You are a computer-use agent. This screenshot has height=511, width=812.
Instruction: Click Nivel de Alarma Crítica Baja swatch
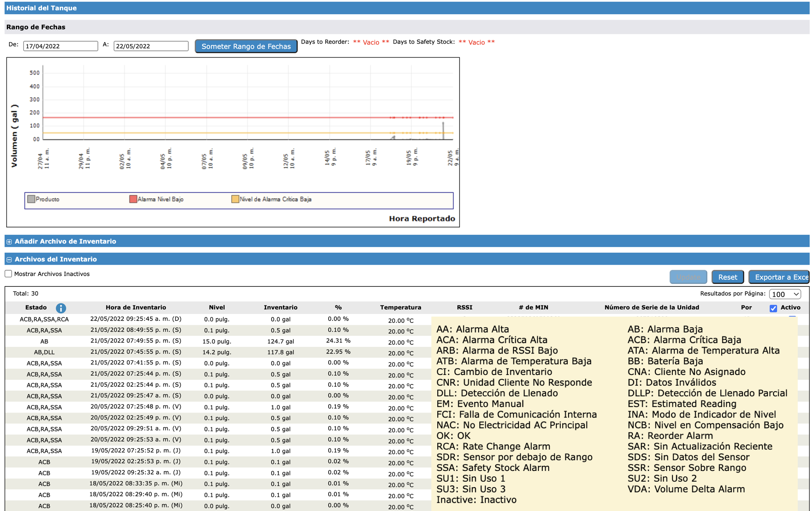[x=235, y=199]
